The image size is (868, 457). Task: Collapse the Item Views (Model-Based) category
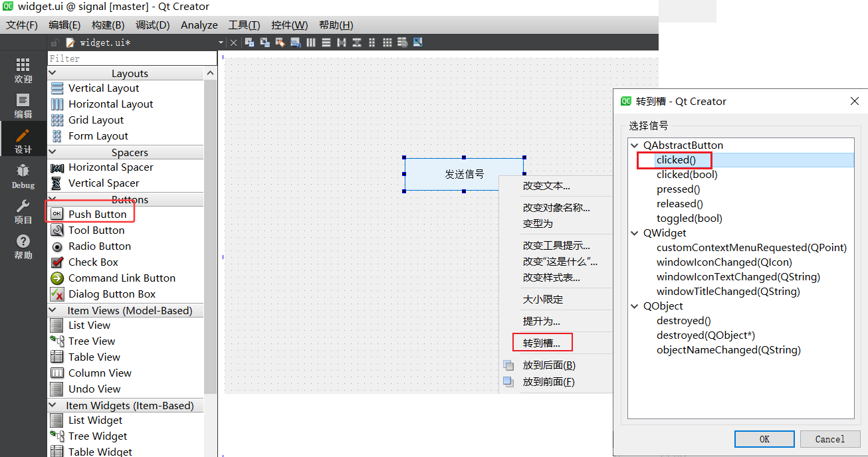coord(53,310)
